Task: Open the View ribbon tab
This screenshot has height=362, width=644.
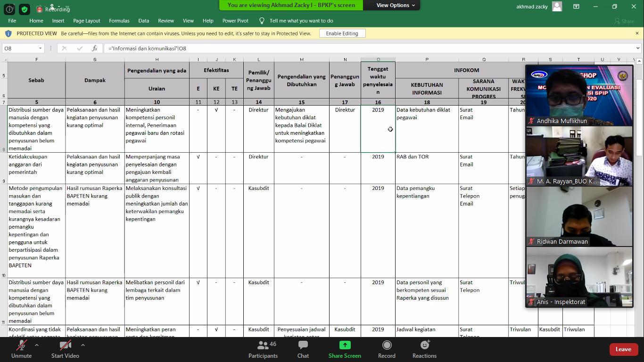Action: (x=188, y=21)
